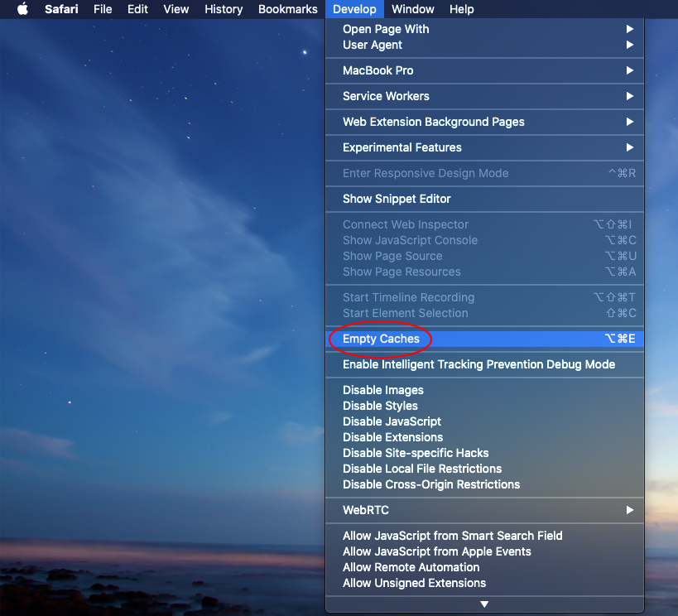Toggle Allow Remote Automation

[x=485, y=567]
